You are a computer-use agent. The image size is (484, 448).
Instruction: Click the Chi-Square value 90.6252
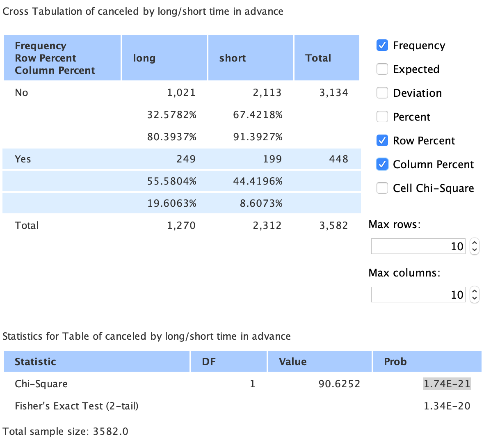339,384
